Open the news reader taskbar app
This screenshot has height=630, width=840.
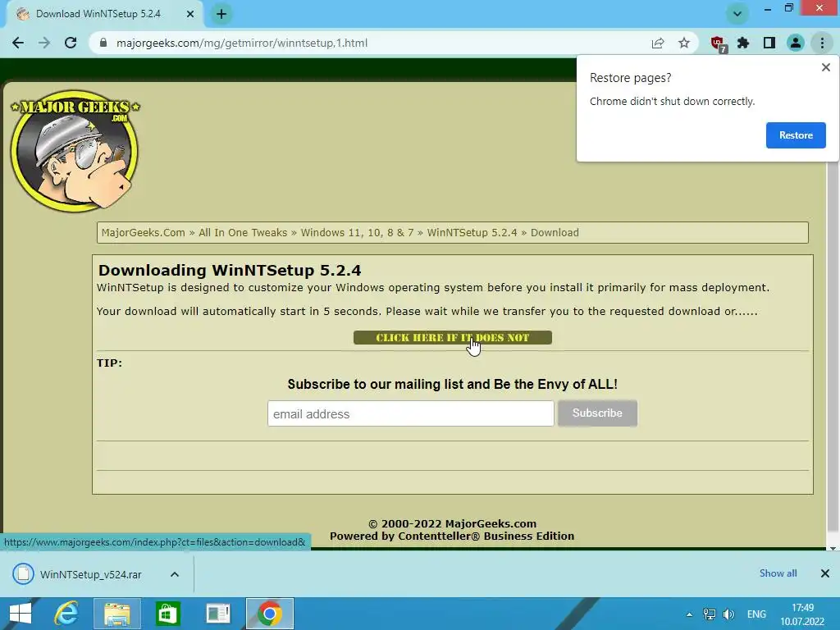tap(218, 614)
